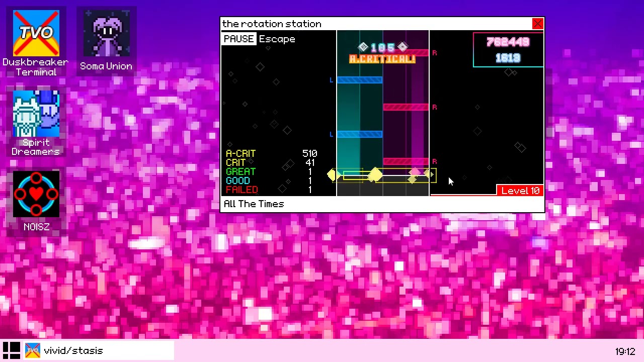644x362 pixels.
Task: Open the Duskbreaker Terminal desktop icon
Action: point(36,43)
